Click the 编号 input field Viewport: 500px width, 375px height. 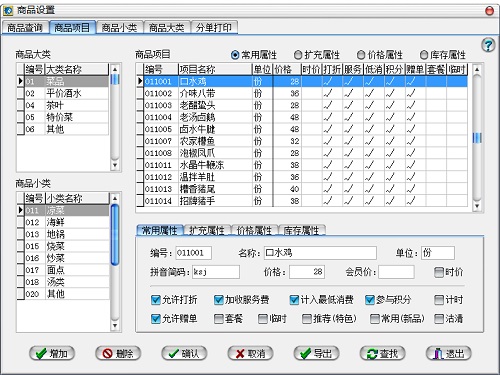193,253
